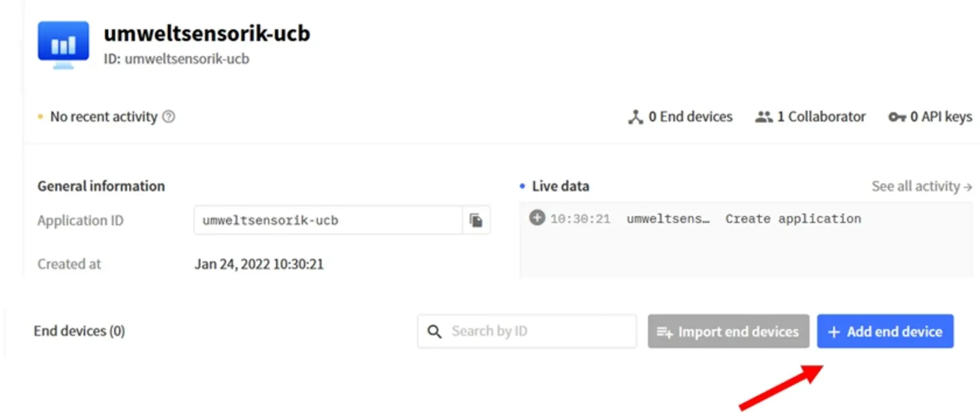Click the No recent activity help icon

click(168, 116)
